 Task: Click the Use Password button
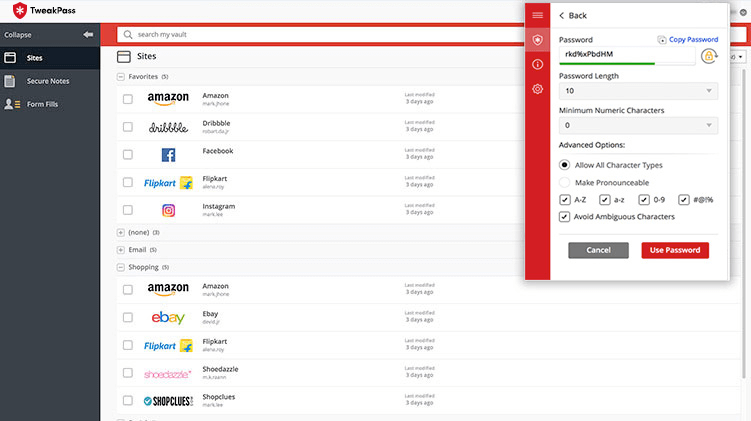pos(675,250)
